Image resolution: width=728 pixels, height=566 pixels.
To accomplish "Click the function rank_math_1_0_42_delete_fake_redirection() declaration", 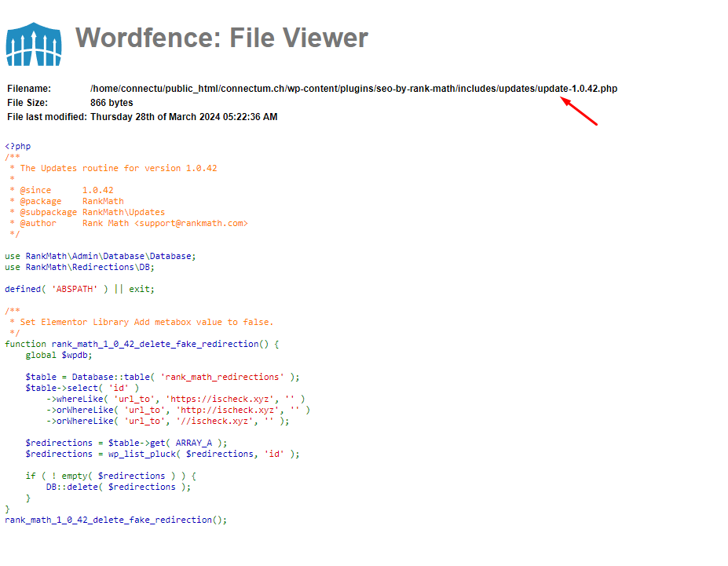I will coord(141,344).
